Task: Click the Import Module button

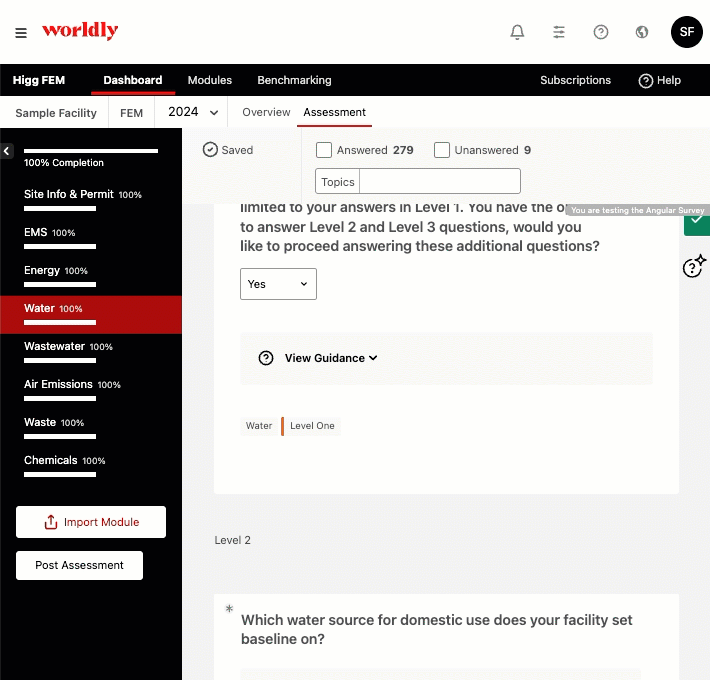Action: click(x=91, y=522)
